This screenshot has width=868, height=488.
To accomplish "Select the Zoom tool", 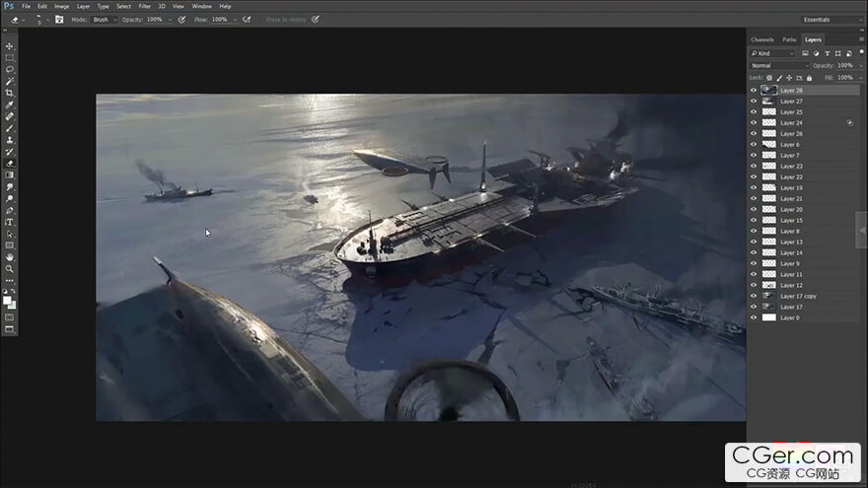I will (x=10, y=269).
